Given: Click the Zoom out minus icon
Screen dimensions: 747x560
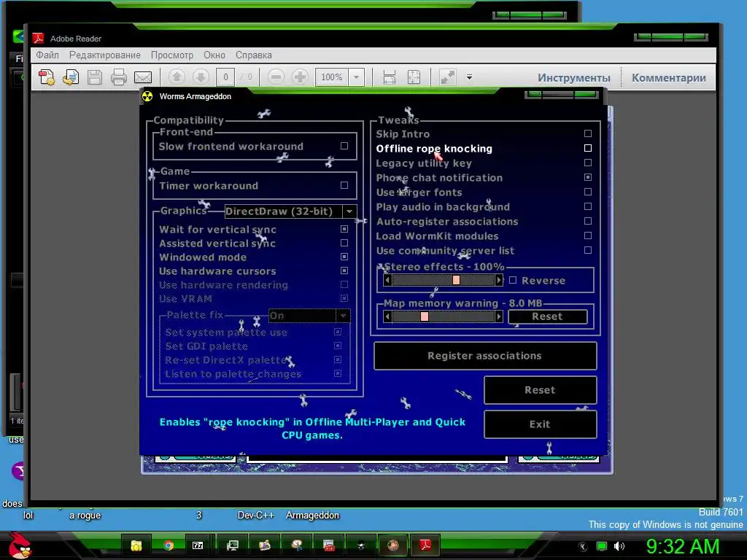Looking at the screenshot, I should pyautogui.click(x=276, y=77).
